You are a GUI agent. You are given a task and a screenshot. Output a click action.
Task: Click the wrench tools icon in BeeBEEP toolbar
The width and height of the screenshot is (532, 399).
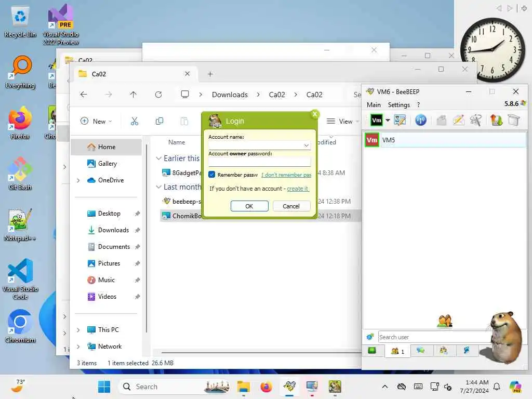tap(476, 120)
